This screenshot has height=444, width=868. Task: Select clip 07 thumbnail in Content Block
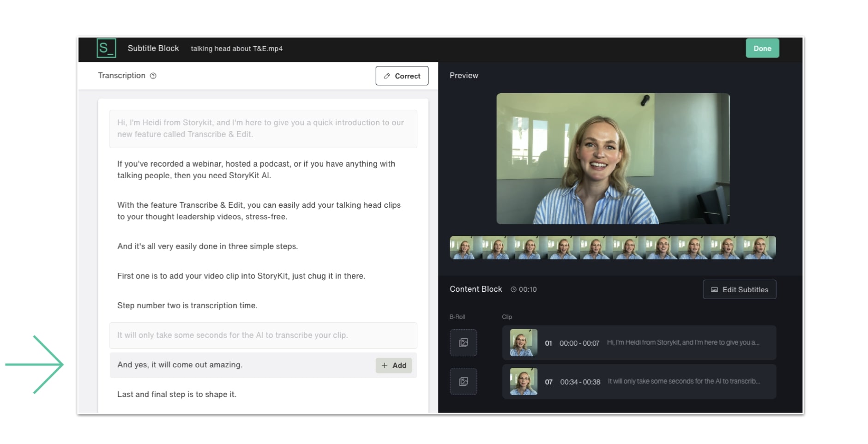tap(524, 381)
